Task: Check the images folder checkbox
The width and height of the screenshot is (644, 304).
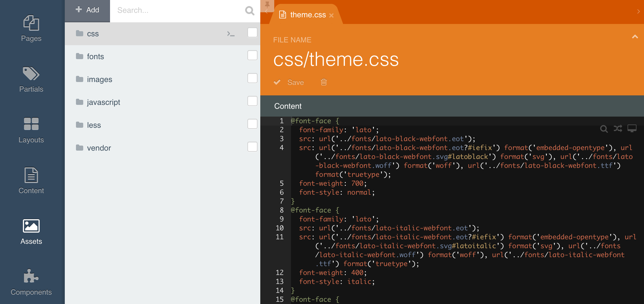Action: pos(252,78)
